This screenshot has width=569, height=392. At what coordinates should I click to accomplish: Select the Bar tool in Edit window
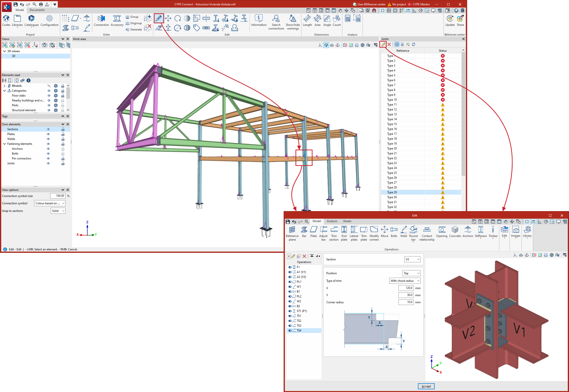click(x=304, y=232)
